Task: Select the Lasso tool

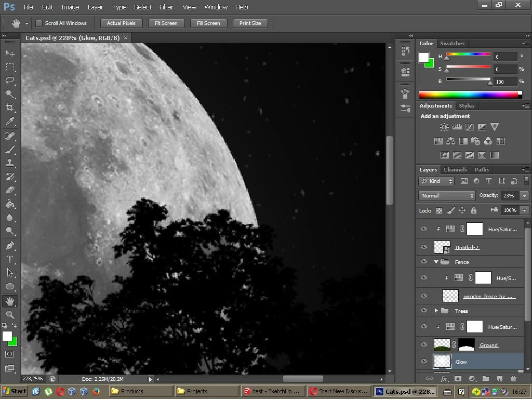Action: click(x=10, y=81)
